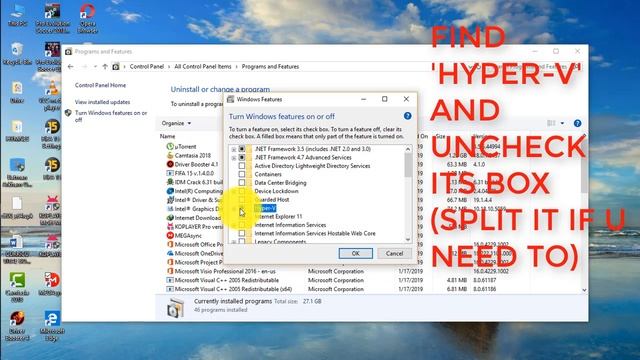This screenshot has width=640, height=360.
Task: Open the Control Panel Home link
Action: point(100,85)
